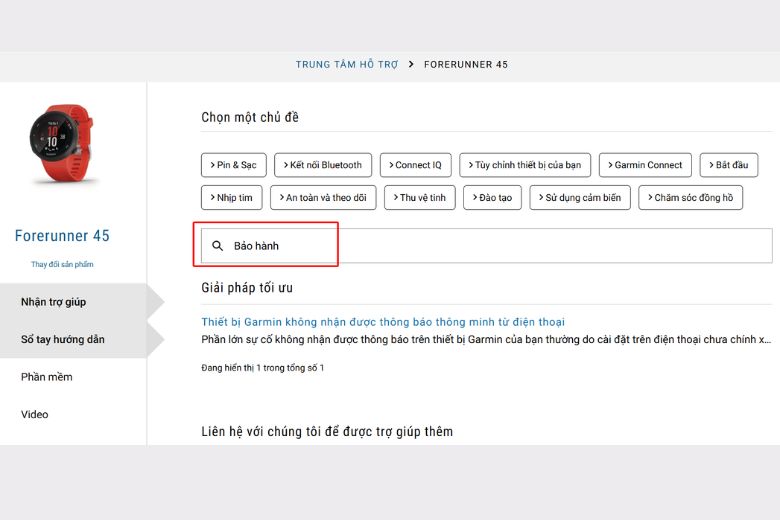Open article Thiết bị Garmin không nhận được thông báo
Image resolution: width=780 pixels, height=520 pixels.
[x=383, y=322]
